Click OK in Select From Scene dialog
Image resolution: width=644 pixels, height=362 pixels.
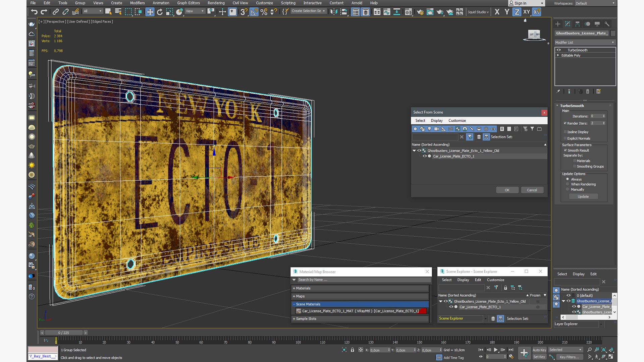(507, 190)
